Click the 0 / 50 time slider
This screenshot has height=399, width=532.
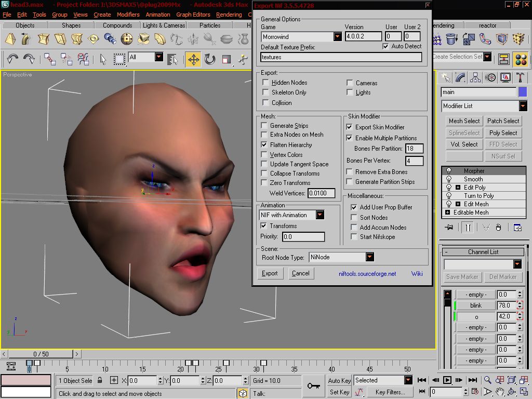tap(41, 354)
